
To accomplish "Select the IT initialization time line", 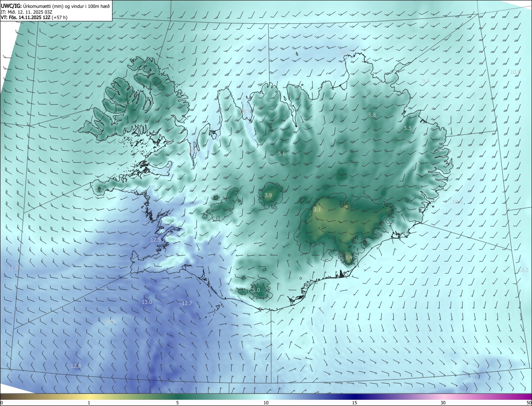I will [26, 12].
